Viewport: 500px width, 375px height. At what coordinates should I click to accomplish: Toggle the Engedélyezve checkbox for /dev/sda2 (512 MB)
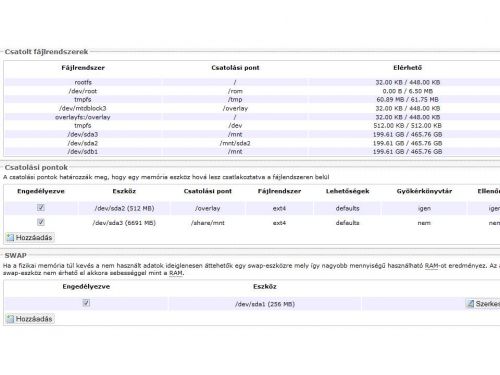pos(41,208)
